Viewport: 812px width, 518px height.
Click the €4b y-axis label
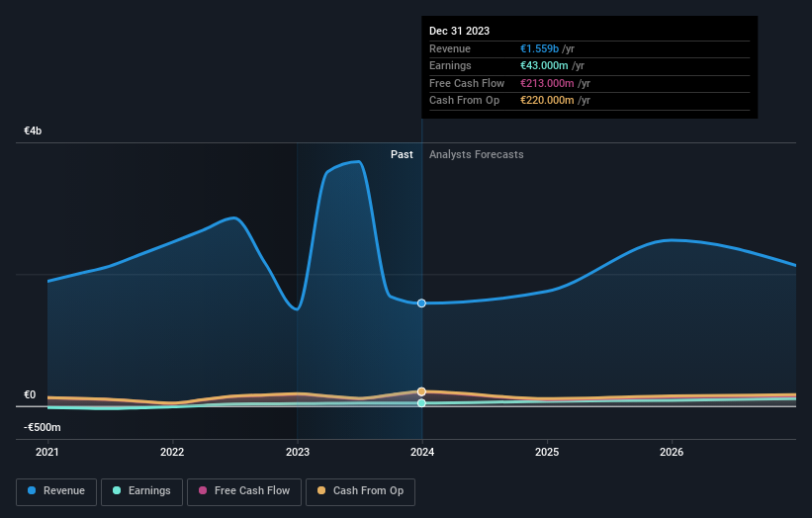[33, 130]
